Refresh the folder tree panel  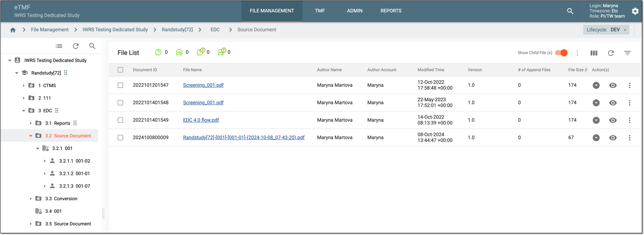point(76,46)
